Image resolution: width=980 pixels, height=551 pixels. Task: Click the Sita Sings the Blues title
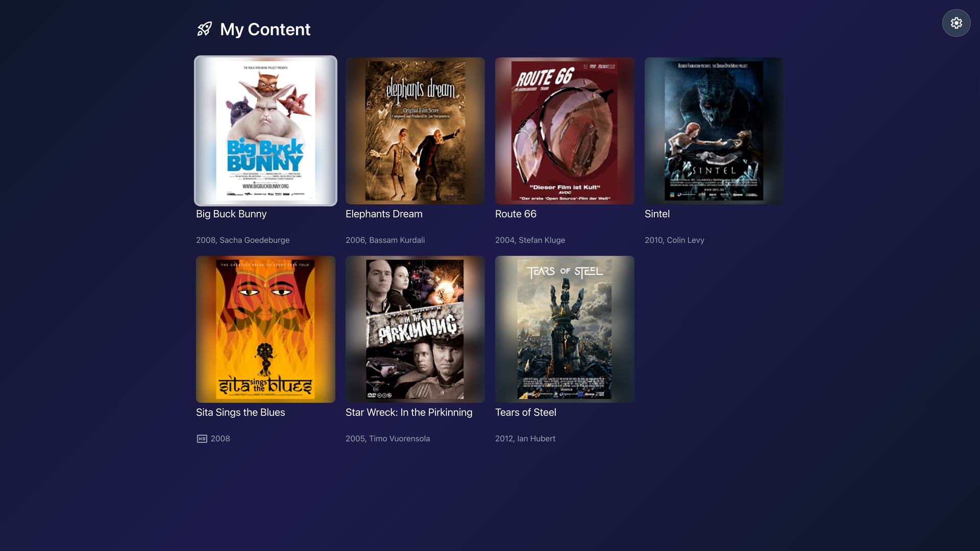[240, 413]
